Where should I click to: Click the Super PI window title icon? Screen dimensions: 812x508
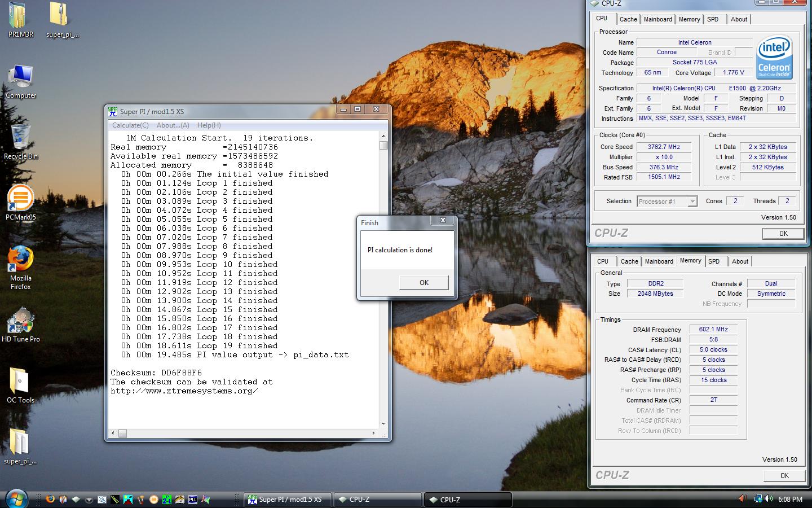point(113,111)
